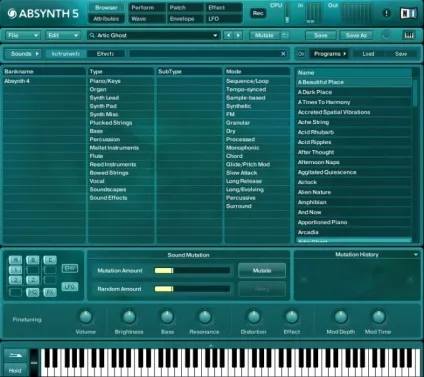Adjust the Brightness knob
This screenshot has width=424, height=377.
(129, 317)
